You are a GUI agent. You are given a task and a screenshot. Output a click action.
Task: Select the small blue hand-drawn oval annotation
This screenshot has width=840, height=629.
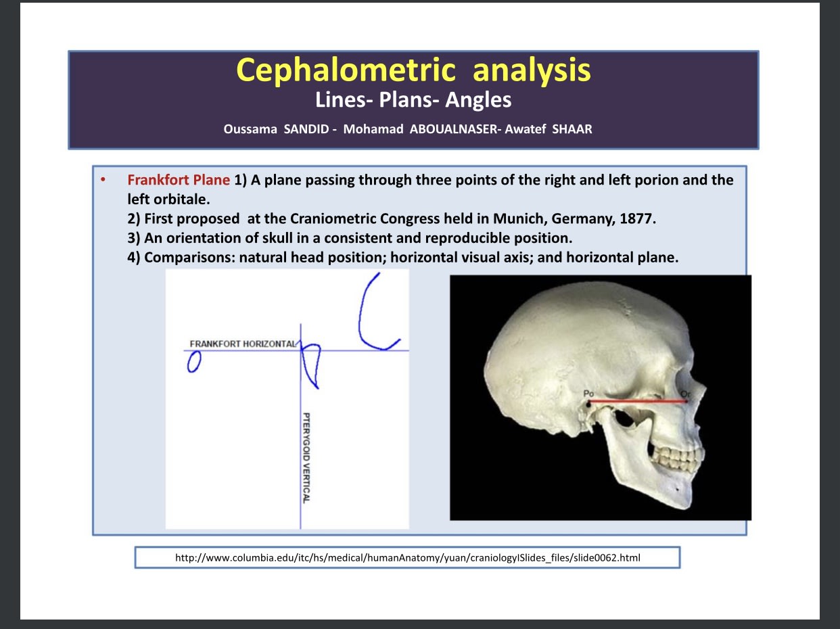click(195, 364)
